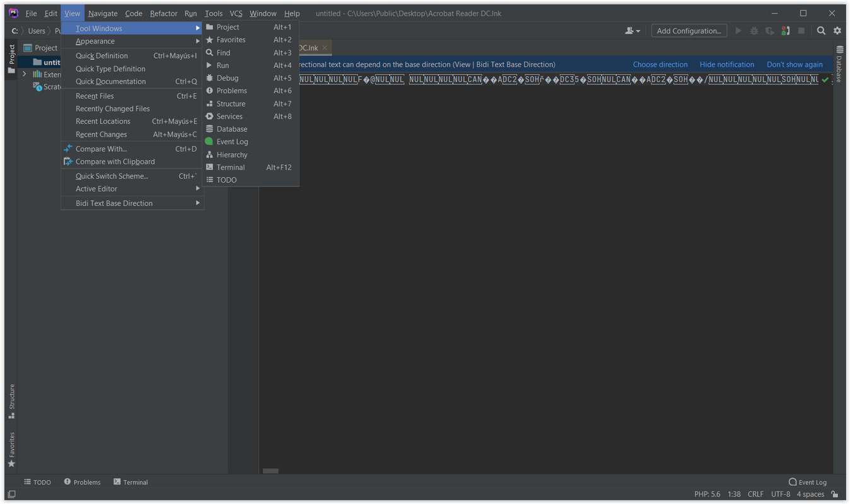Open the Event Log submenu entry
Screen dimensions: 850x504
250,142
